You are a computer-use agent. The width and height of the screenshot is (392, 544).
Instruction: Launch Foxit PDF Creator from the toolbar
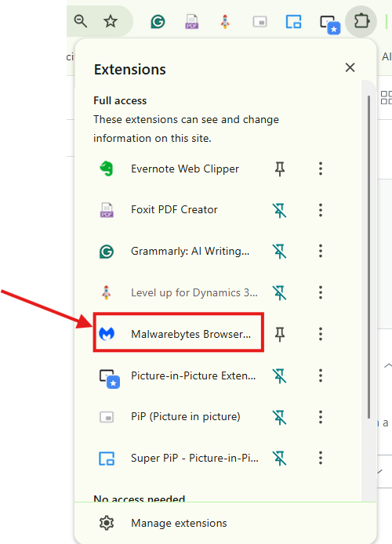point(192,22)
